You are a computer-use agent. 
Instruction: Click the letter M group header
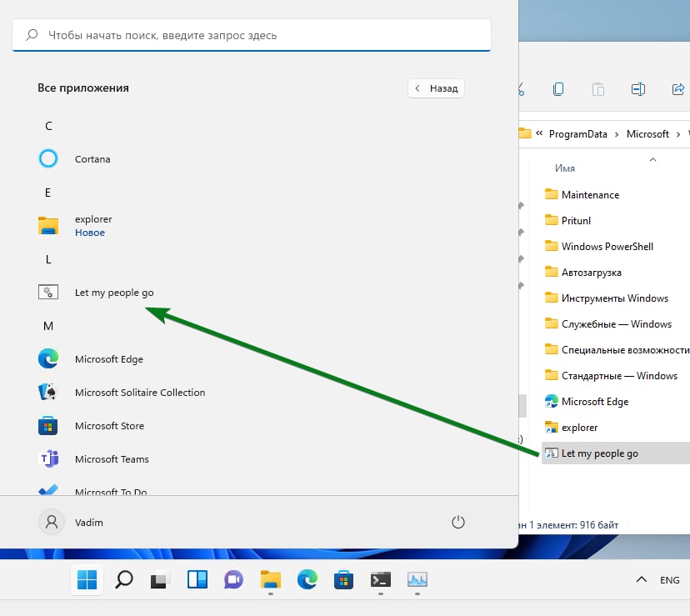(x=48, y=326)
